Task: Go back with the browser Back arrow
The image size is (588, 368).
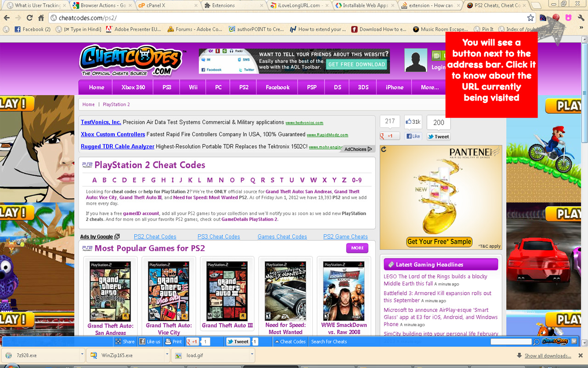Action: click(6, 18)
